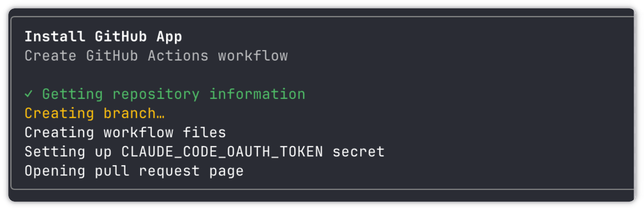This screenshot has height=210, width=644.
Task: Click the word "information" in the green step
Action: point(257,94)
